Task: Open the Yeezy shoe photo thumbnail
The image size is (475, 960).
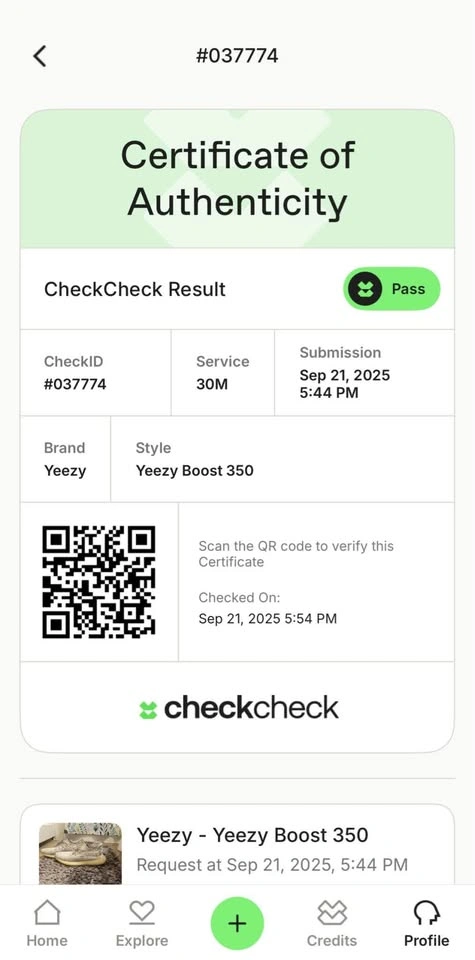Action: click(x=80, y=853)
